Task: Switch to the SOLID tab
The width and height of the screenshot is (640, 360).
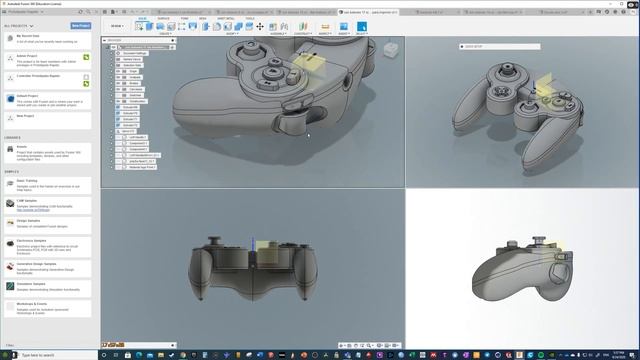Action: pos(142,18)
